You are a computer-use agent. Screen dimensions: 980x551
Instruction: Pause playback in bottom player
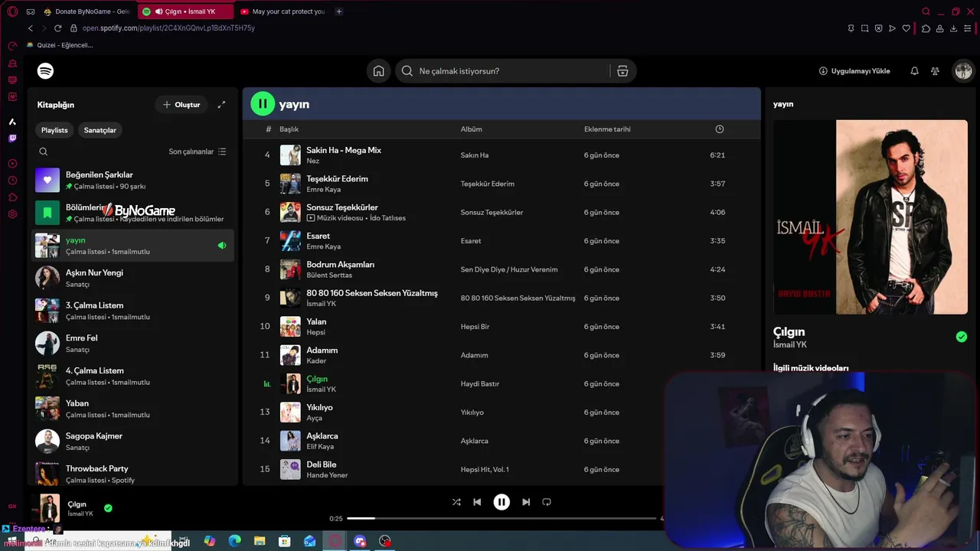click(x=501, y=502)
